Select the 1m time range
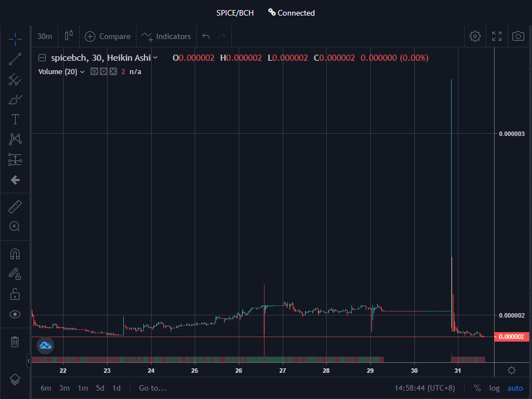The width and height of the screenshot is (532, 399). 83,388
